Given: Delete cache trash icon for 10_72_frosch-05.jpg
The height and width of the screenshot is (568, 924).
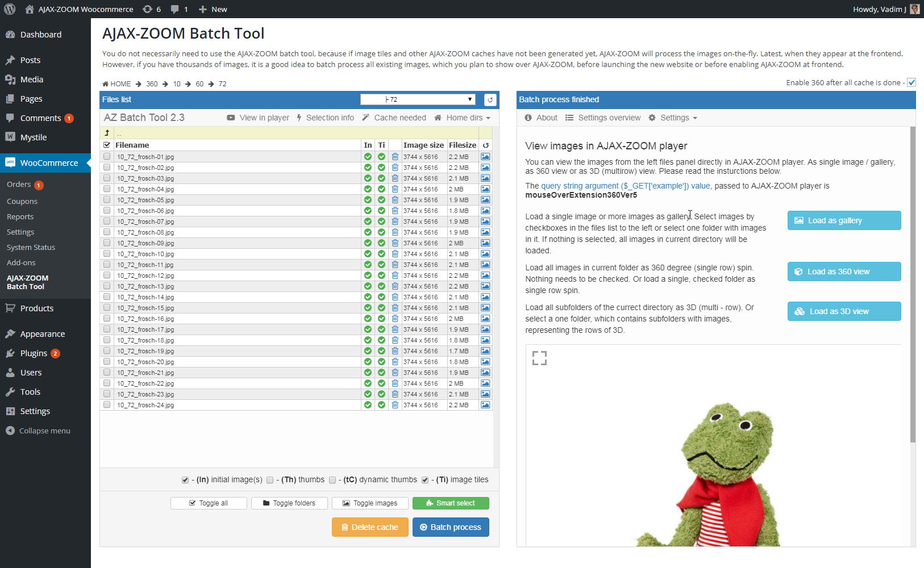Looking at the screenshot, I should point(395,200).
